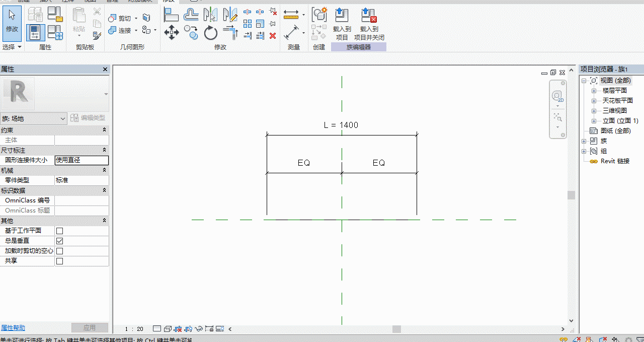Uncheck the 总是垂直 checkbox
The image size is (644, 342).
click(x=59, y=241)
